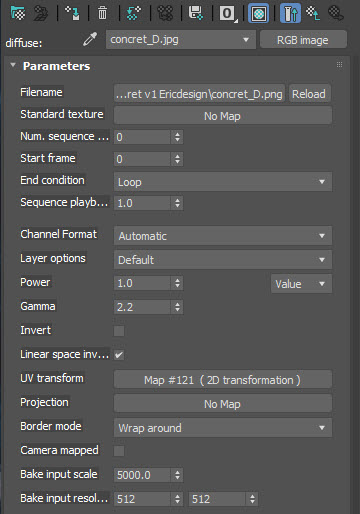The height and width of the screenshot is (514, 360).
Task: Enable the Invert checkbox
Action: click(119, 331)
